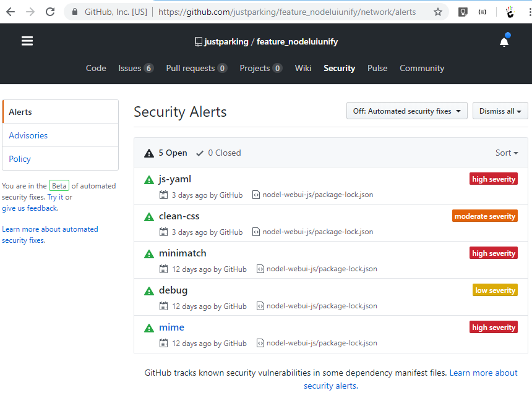Click calendar icon in mime row
The height and width of the screenshot is (401, 532).
[163, 343]
